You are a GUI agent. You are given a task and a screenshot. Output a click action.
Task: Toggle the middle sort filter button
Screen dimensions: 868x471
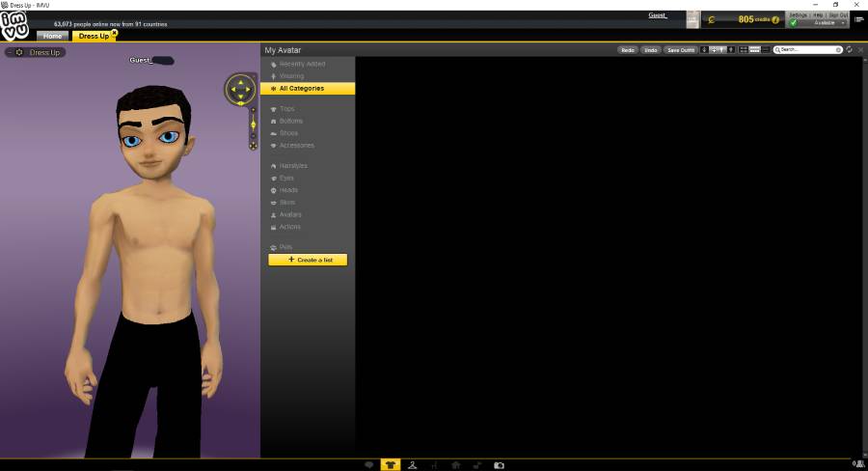[718, 50]
